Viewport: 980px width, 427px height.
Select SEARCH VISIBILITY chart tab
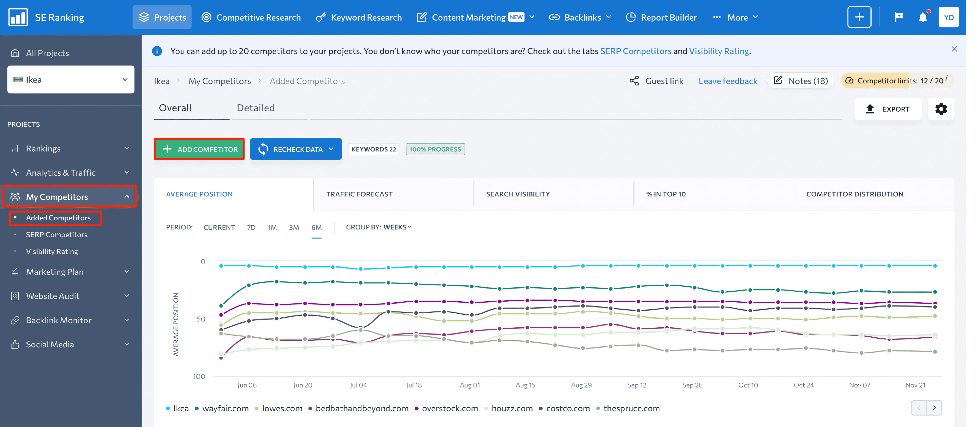(x=554, y=194)
